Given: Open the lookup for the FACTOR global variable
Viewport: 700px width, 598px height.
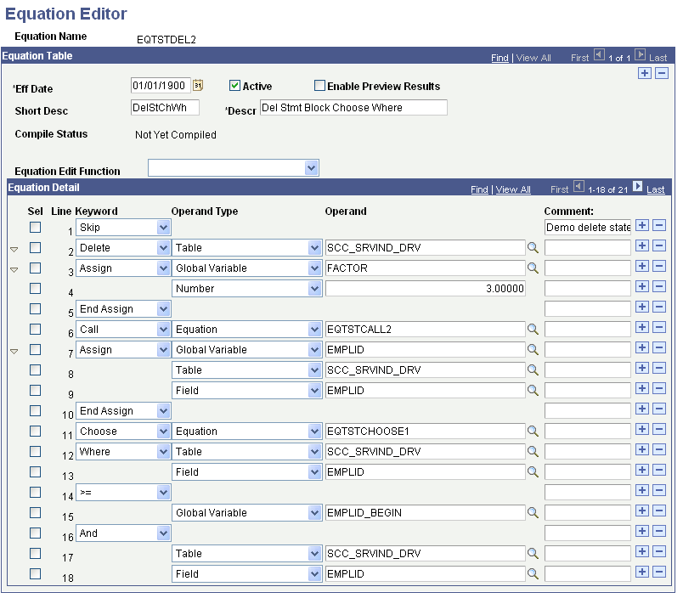Looking at the screenshot, I should [533, 268].
